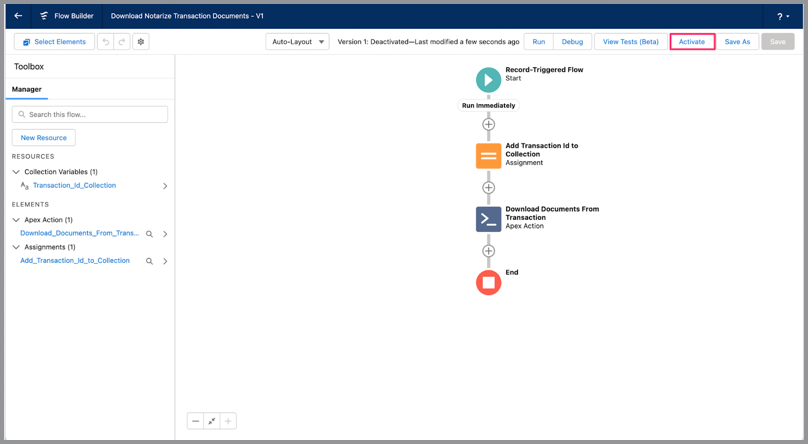Zoom out of the canvas
The height and width of the screenshot is (444, 808).
pos(196,421)
